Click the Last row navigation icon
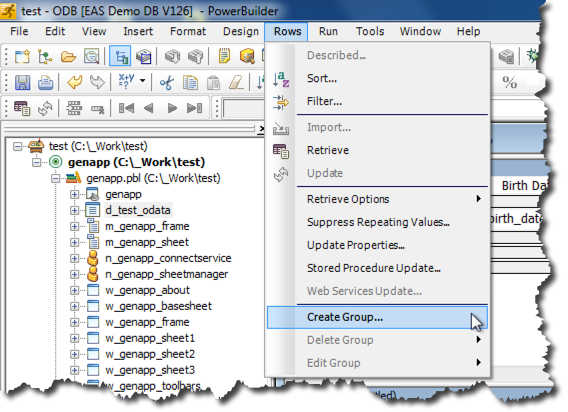Screen dimensions: 568x412 click(x=195, y=108)
